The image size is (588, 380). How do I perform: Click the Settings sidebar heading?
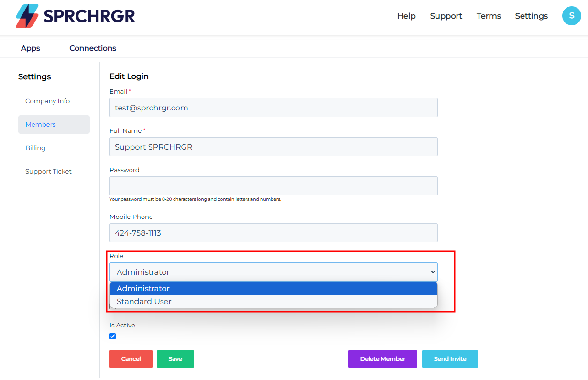[x=34, y=76]
